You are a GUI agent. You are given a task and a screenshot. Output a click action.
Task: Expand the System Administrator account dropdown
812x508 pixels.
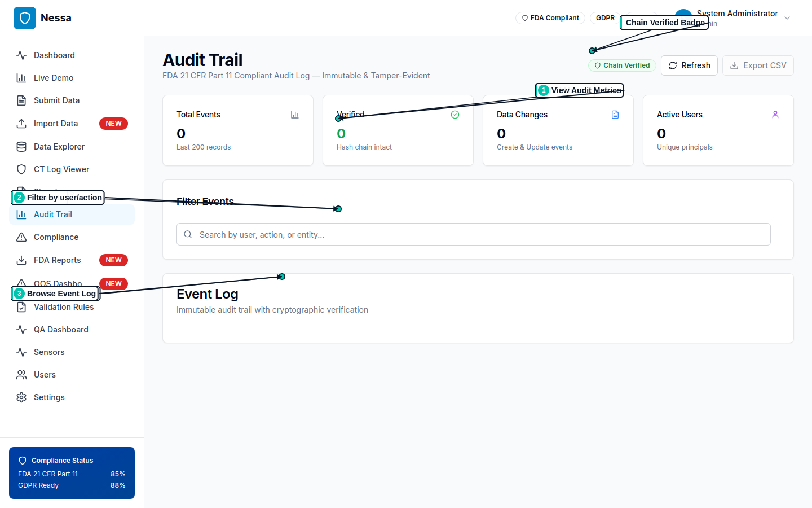pyautogui.click(x=787, y=17)
